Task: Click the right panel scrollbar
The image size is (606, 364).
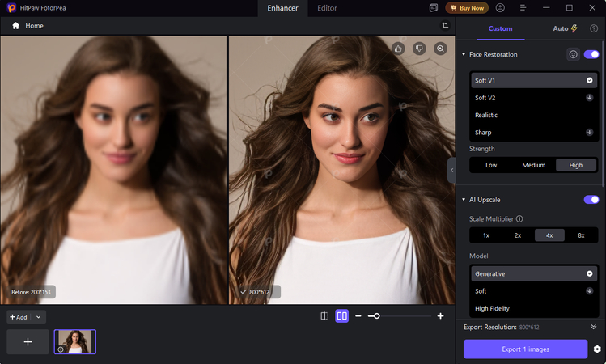Action: coord(604,116)
